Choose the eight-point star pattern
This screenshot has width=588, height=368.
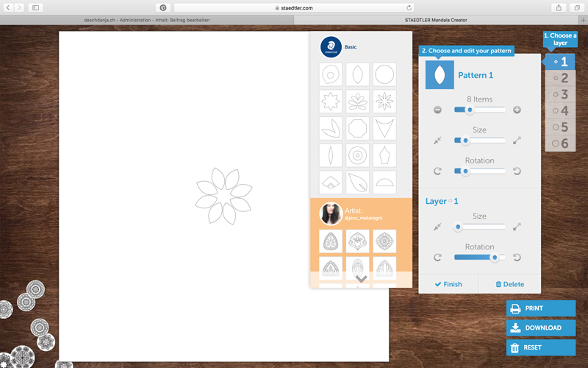[331, 101]
